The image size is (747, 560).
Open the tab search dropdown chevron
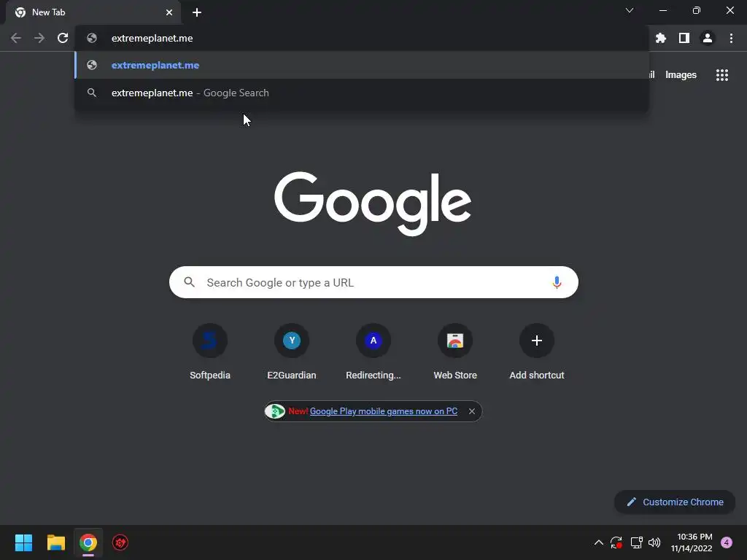pyautogui.click(x=630, y=10)
